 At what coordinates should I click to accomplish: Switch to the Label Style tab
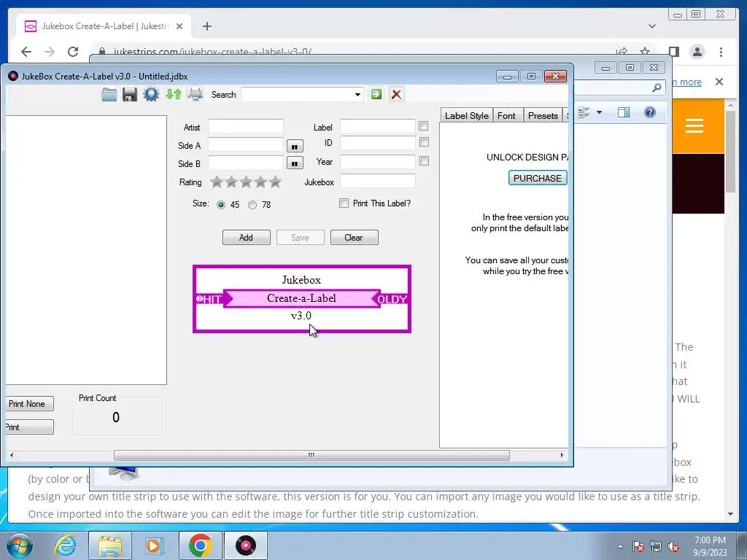[x=466, y=115]
